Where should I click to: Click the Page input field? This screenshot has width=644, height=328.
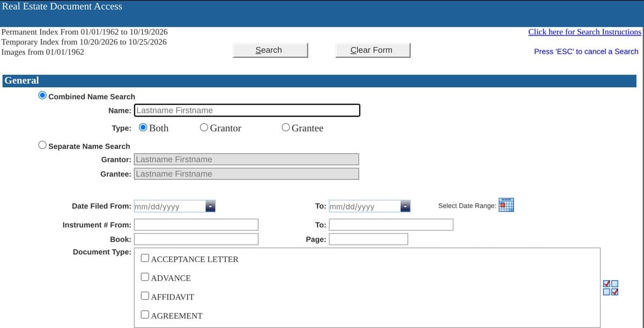tap(368, 239)
